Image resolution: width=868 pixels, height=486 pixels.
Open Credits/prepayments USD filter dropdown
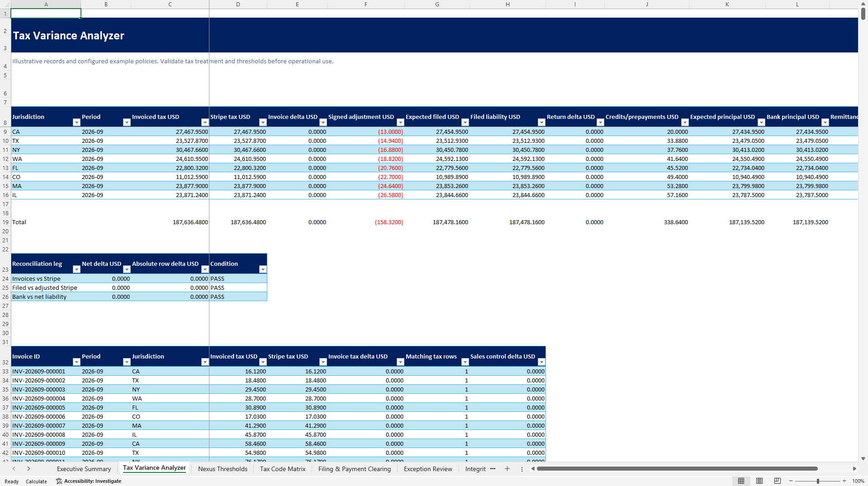click(685, 123)
